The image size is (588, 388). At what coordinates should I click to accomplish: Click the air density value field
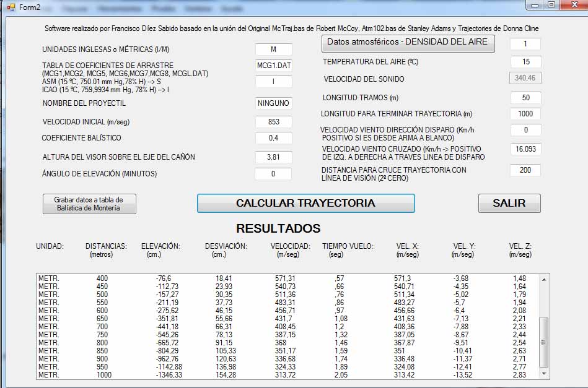click(525, 44)
